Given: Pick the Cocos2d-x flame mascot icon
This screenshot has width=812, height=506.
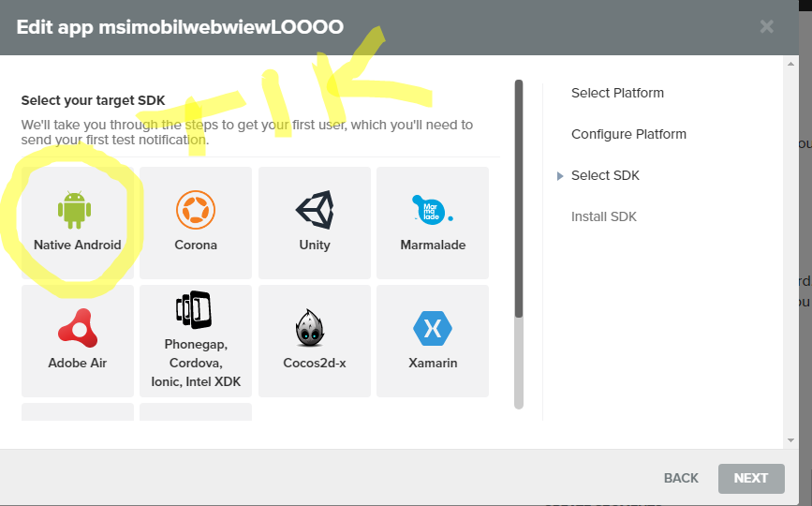Looking at the screenshot, I should tap(310, 328).
